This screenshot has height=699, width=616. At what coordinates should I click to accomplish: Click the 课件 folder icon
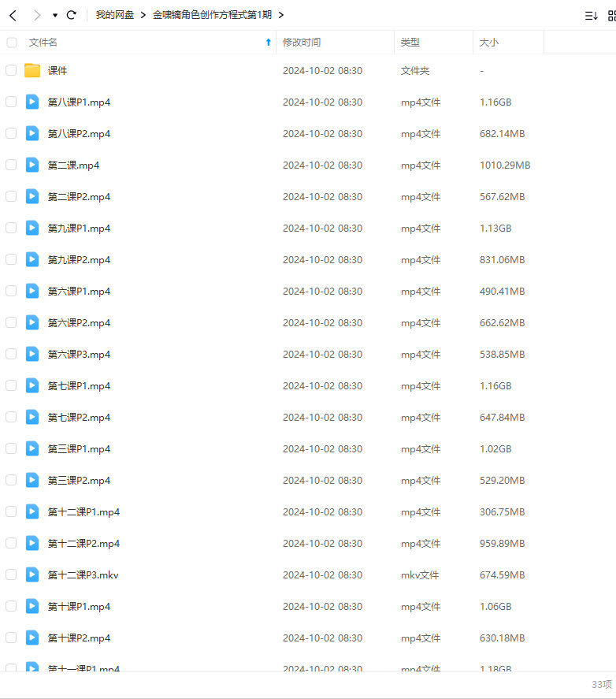[32, 70]
